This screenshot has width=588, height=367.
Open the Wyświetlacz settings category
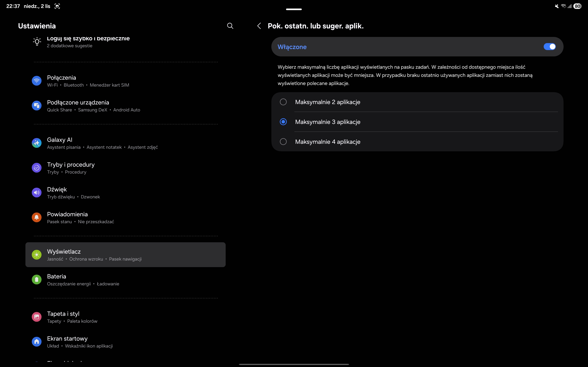(125, 255)
